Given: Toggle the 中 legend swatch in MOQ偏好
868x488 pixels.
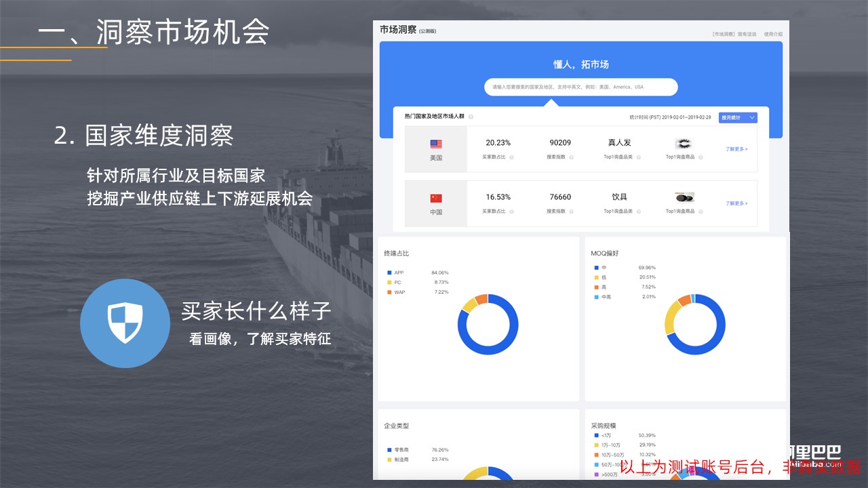Looking at the screenshot, I should pos(595,268).
